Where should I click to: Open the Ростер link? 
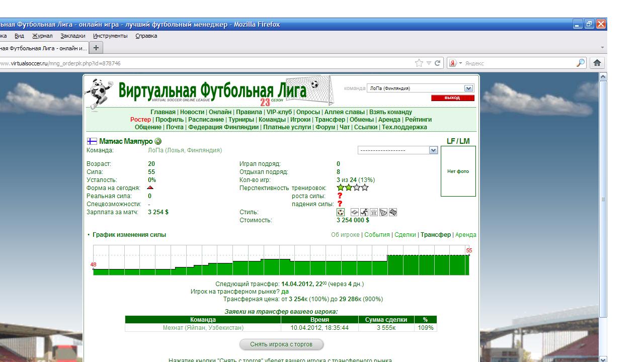[140, 120]
